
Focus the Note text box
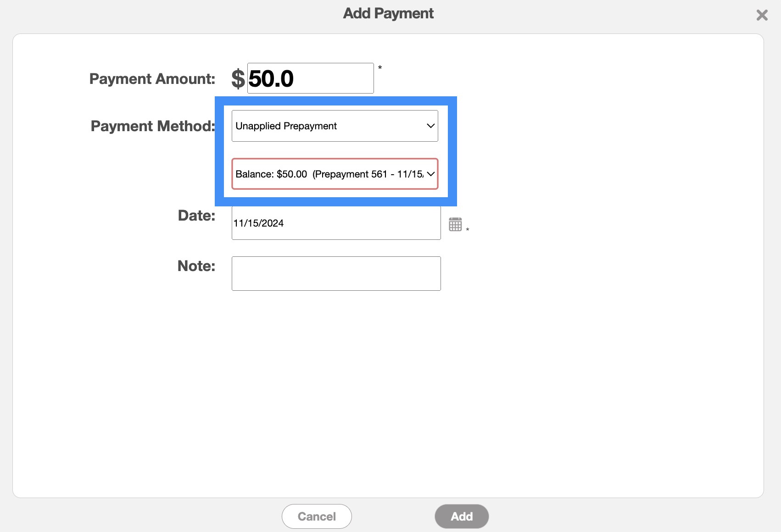[336, 273]
